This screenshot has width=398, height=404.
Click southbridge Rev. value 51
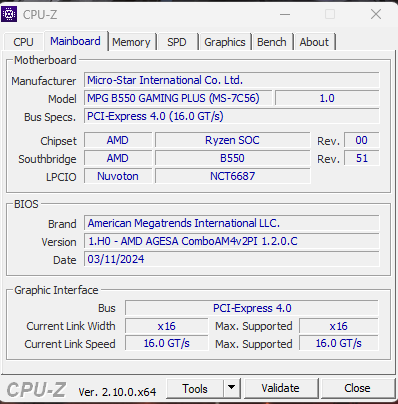pyautogui.click(x=362, y=158)
